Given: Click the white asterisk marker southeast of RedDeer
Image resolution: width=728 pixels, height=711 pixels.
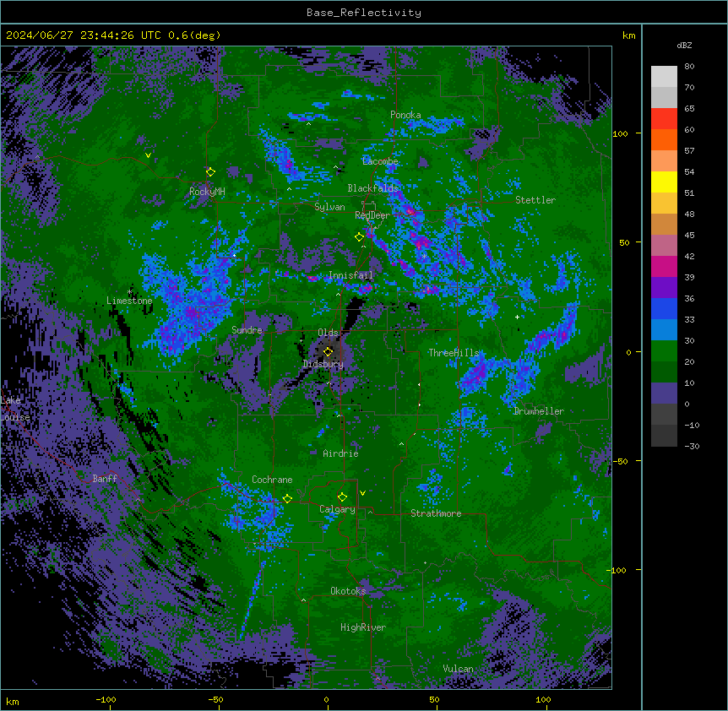Looking at the screenshot, I should [x=424, y=256].
